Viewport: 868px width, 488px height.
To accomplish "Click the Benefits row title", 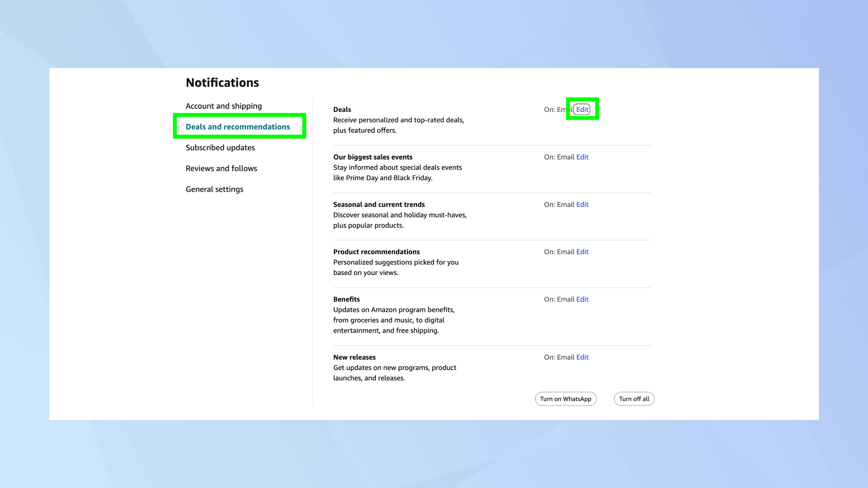I will pyautogui.click(x=346, y=299).
